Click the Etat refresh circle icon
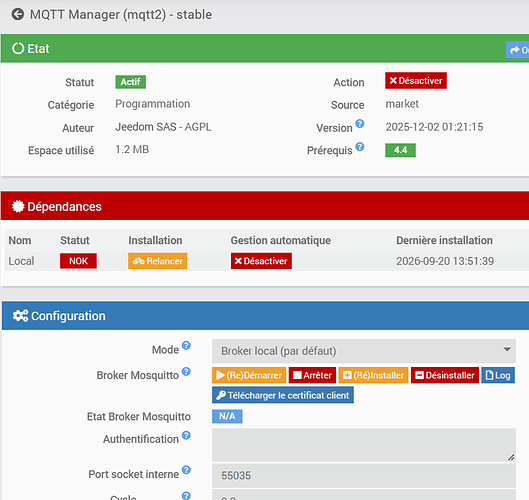Image resolution: width=529 pixels, height=500 pixels. [x=18, y=48]
